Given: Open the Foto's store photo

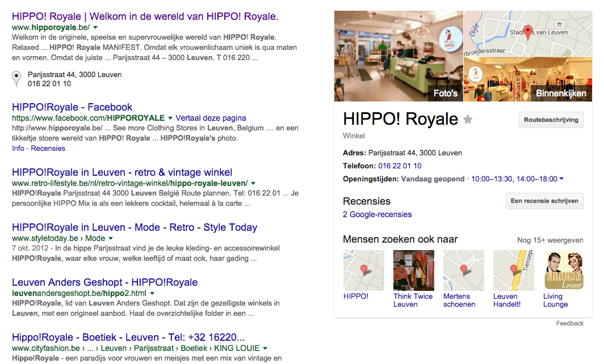Looking at the screenshot, I should point(399,56).
